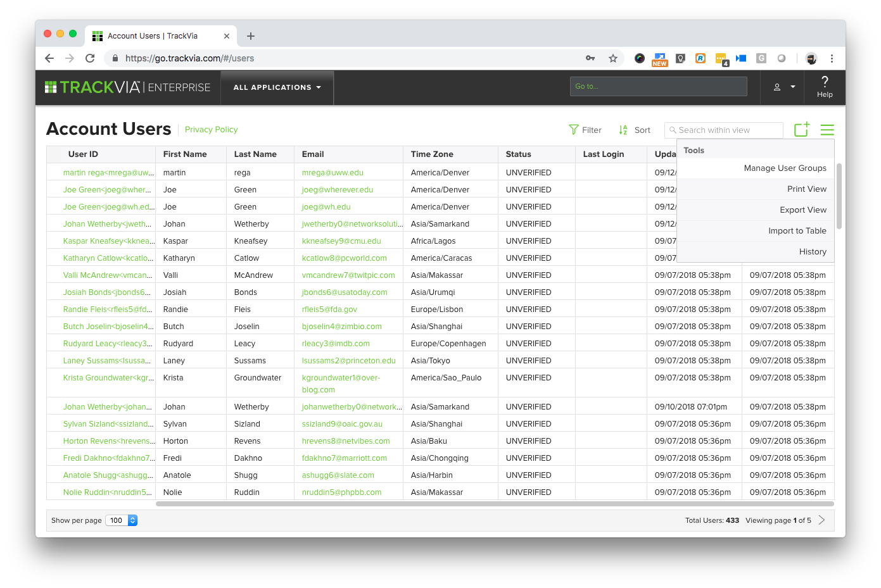
Task: Open the Privacy Policy link
Action: pyautogui.click(x=212, y=130)
